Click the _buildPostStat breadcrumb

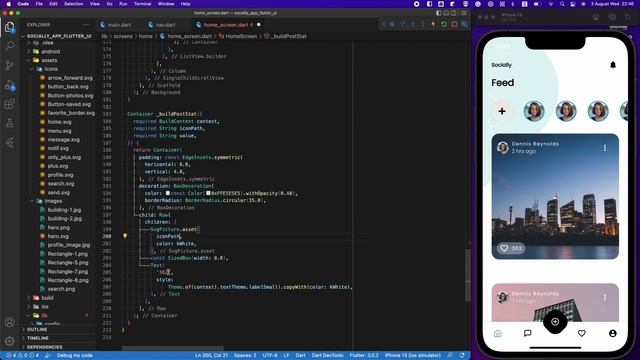point(289,36)
